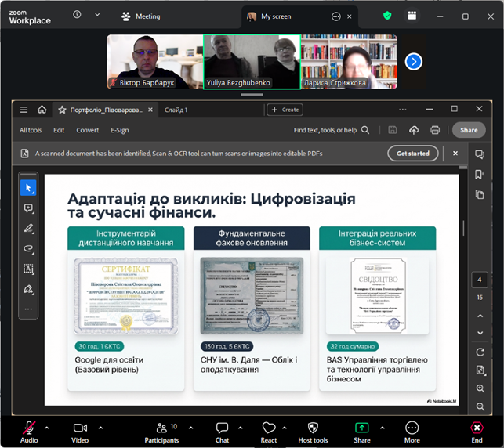Click green Share screen button
This screenshot has width=504, height=448.
[362, 432]
